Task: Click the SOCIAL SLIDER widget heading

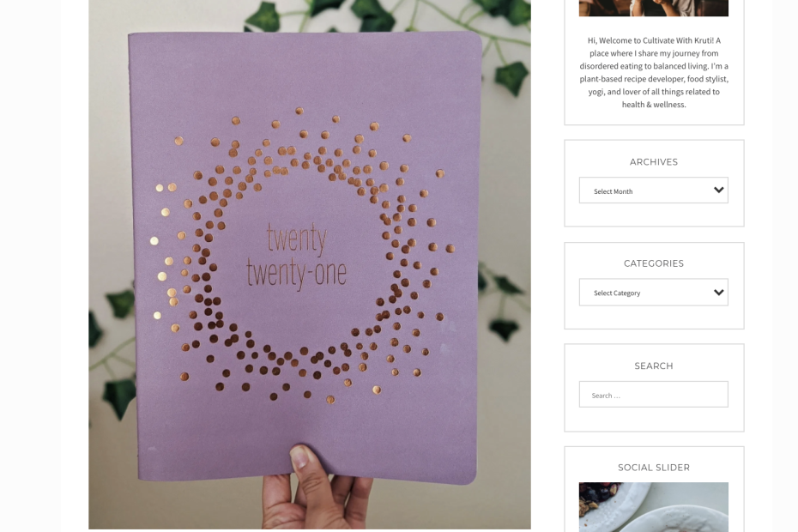Action: 654,468
